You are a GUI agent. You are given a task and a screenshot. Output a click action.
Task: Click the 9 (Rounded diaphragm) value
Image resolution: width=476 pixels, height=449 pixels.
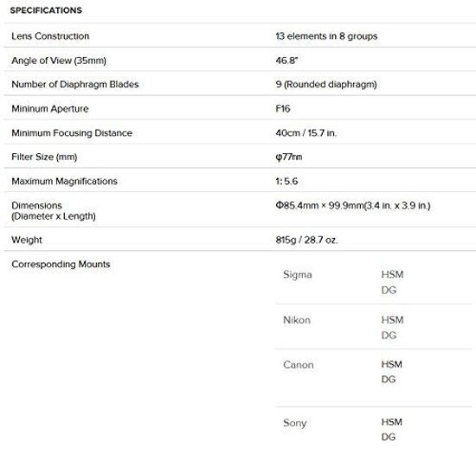tap(326, 84)
